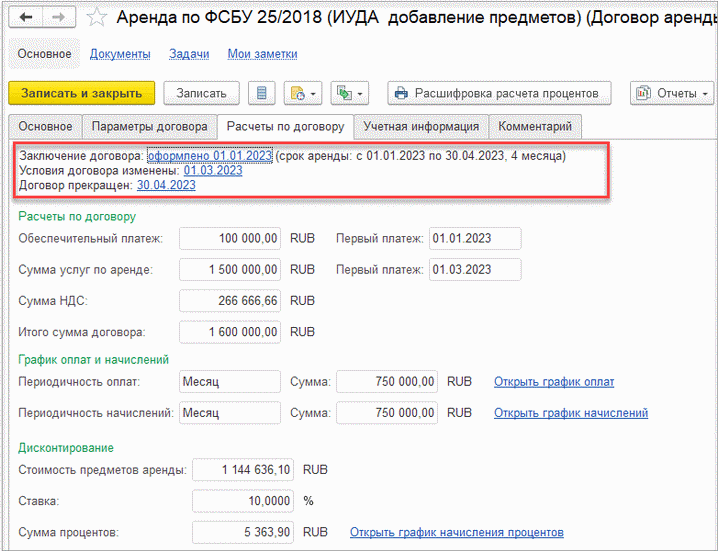Add document to favorites with star icon

coord(96,18)
